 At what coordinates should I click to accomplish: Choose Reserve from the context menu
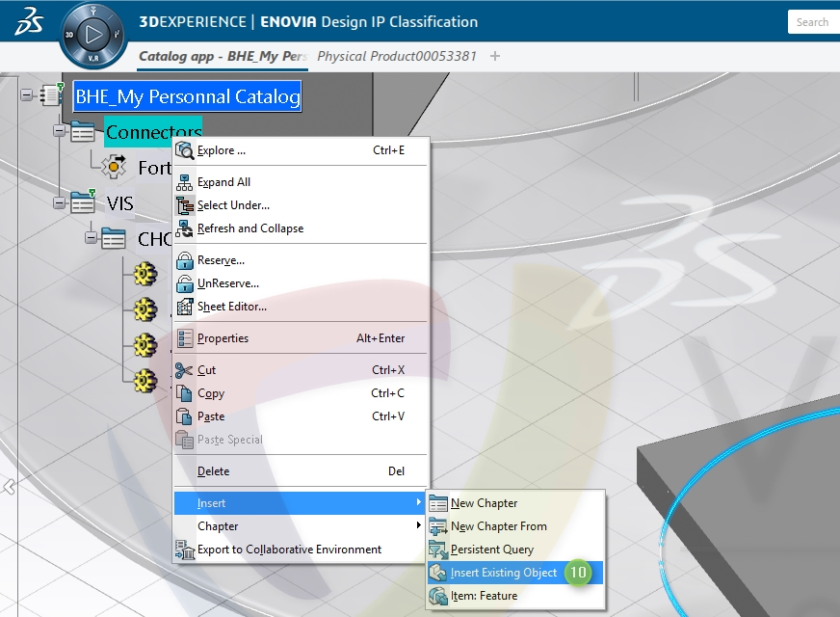(301, 260)
